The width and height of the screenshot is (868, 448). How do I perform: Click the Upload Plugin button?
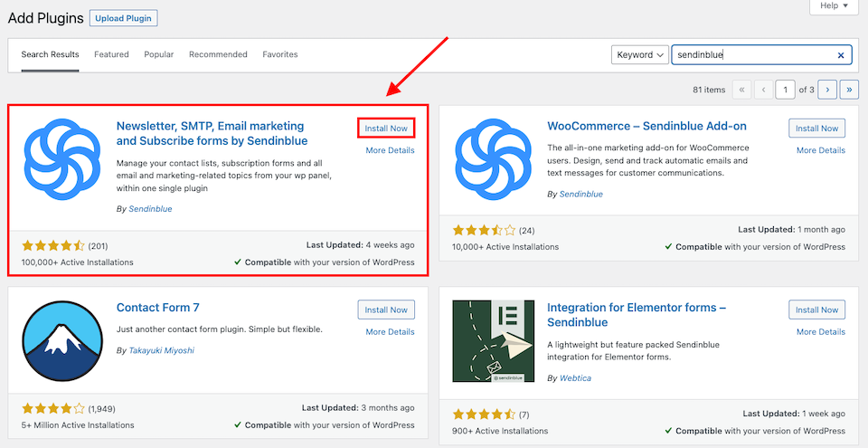(124, 18)
